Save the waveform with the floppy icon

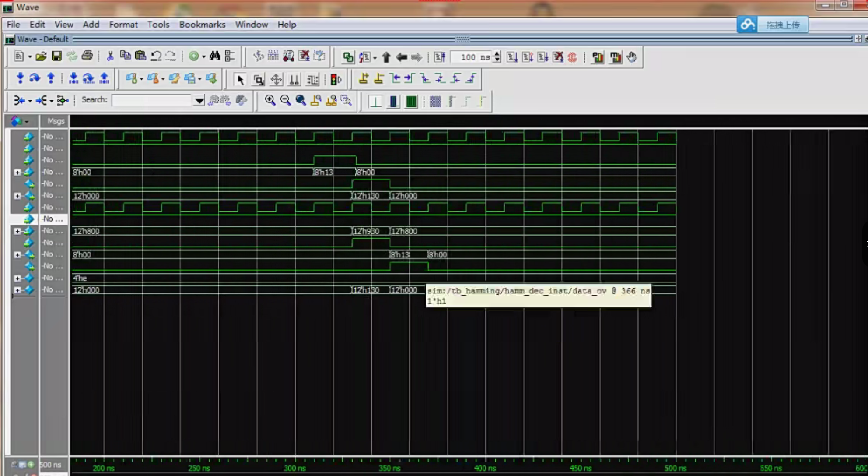click(x=56, y=56)
